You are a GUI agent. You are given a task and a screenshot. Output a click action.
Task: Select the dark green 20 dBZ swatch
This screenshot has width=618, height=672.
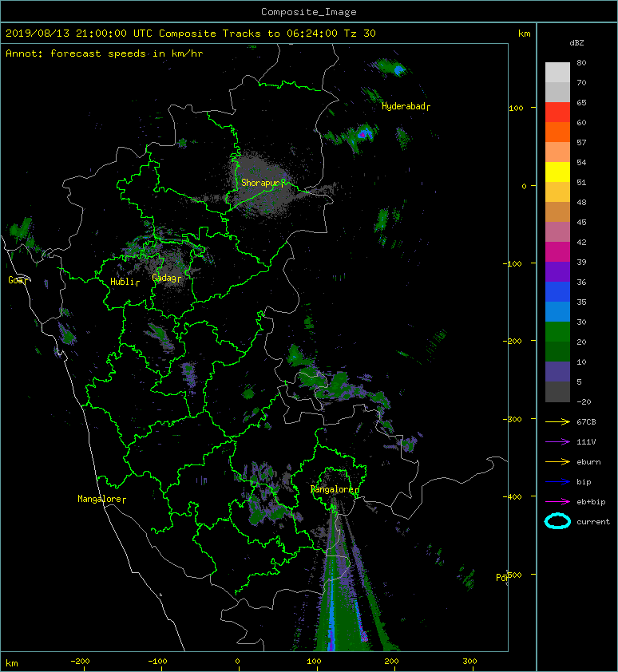click(x=557, y=351)
